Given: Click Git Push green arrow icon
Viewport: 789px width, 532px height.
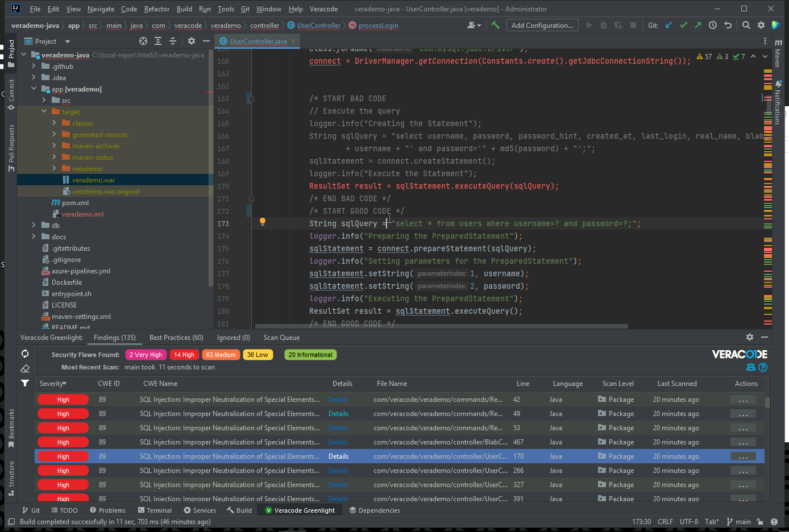Looking at the screenshot, I should pyautogui.click(x=697, y=25).
